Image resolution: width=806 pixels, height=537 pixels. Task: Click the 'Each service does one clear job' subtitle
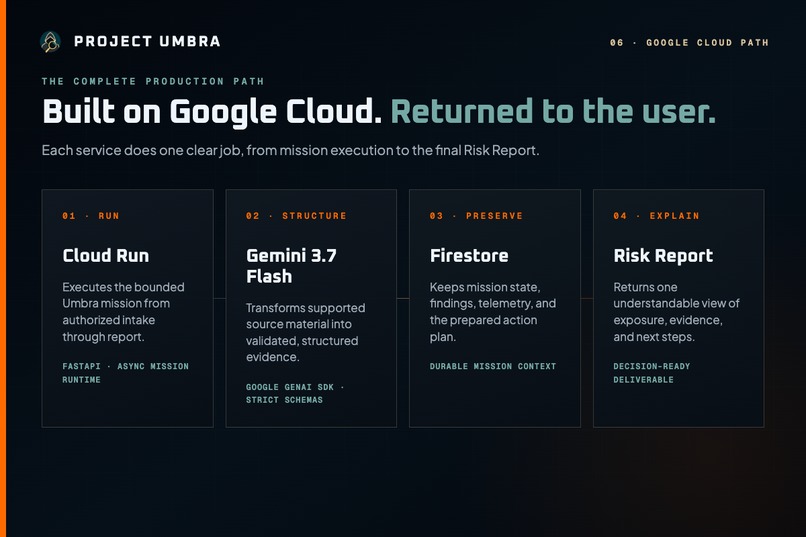(x=290, y=151)
